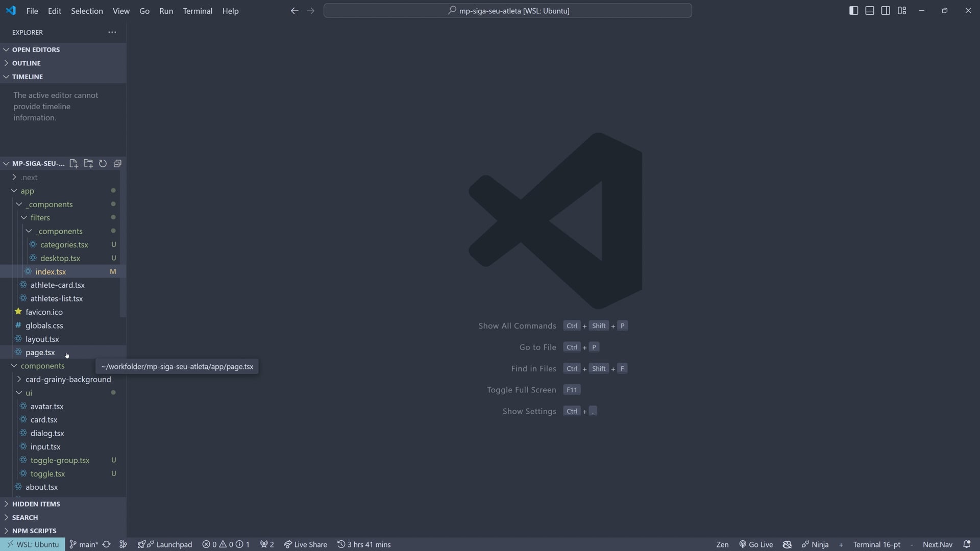This screenshot has width=980, height=551.
Task: Go forward with the navigation arrow
Action: 310,11
